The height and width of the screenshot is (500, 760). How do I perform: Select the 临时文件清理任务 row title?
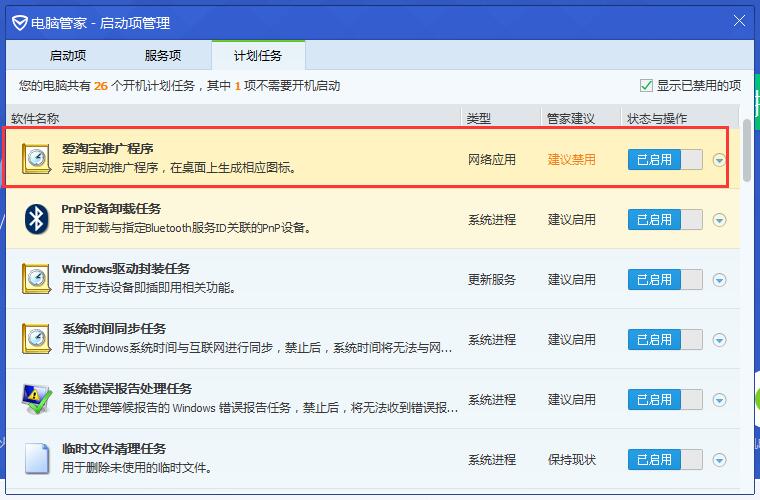point(114,449)
